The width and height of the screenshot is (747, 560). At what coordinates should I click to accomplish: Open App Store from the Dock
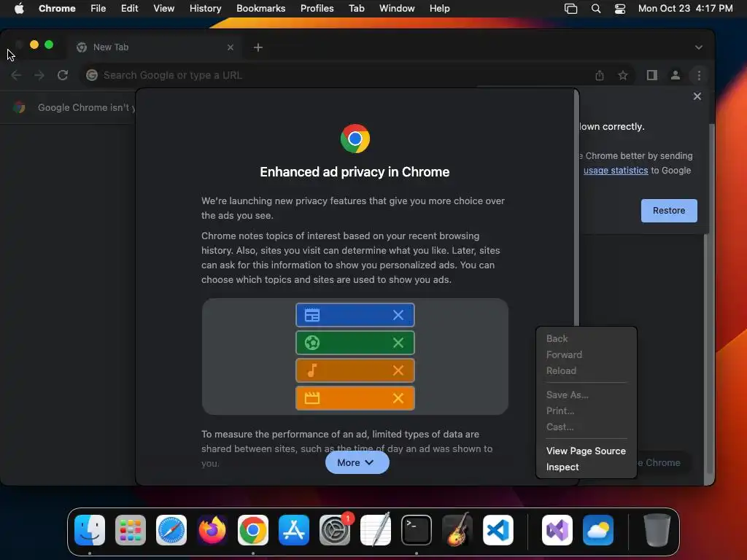pyautogui.click(x=294, y=530)
